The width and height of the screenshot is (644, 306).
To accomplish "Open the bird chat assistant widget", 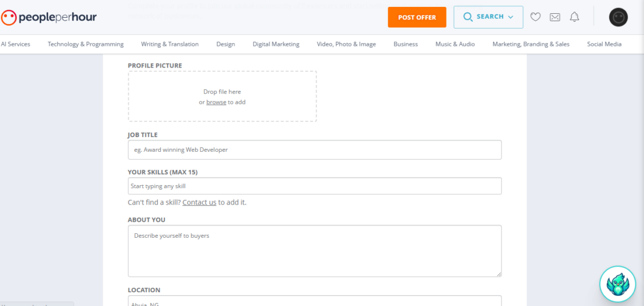I will pyautogui.click(x=618, y=284).
